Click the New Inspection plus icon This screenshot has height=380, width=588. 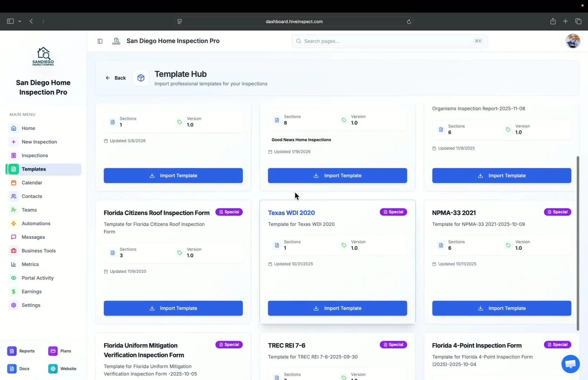[13, 142]
